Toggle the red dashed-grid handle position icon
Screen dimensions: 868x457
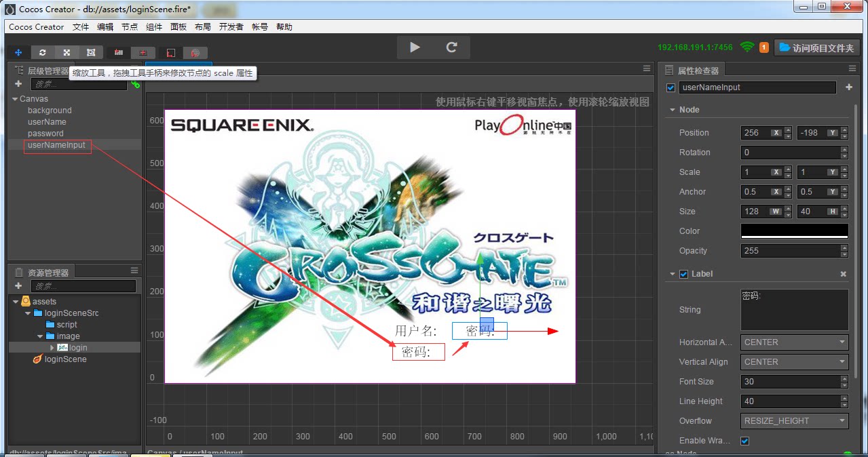(x=143, y=52)
